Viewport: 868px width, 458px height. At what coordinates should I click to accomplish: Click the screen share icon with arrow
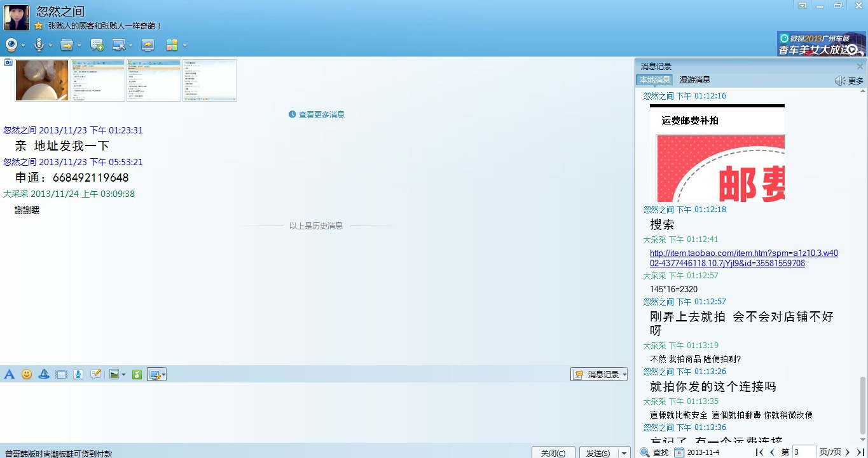pos(148,45)
